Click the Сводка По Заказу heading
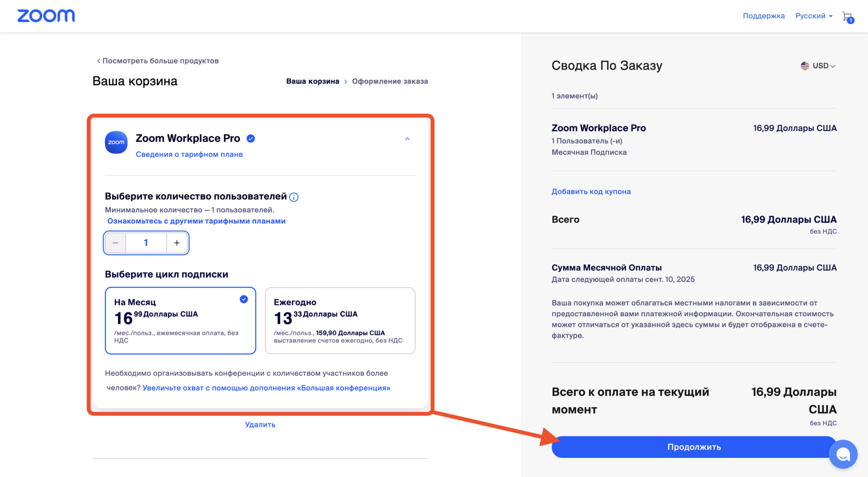Viewport: 868px width, 477px height. [607, 66]
